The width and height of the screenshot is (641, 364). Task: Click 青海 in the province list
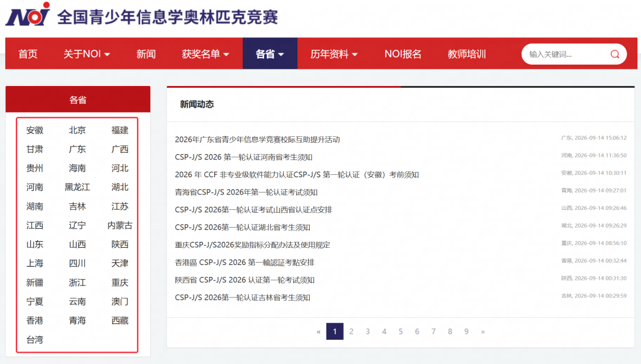(77, 321)
